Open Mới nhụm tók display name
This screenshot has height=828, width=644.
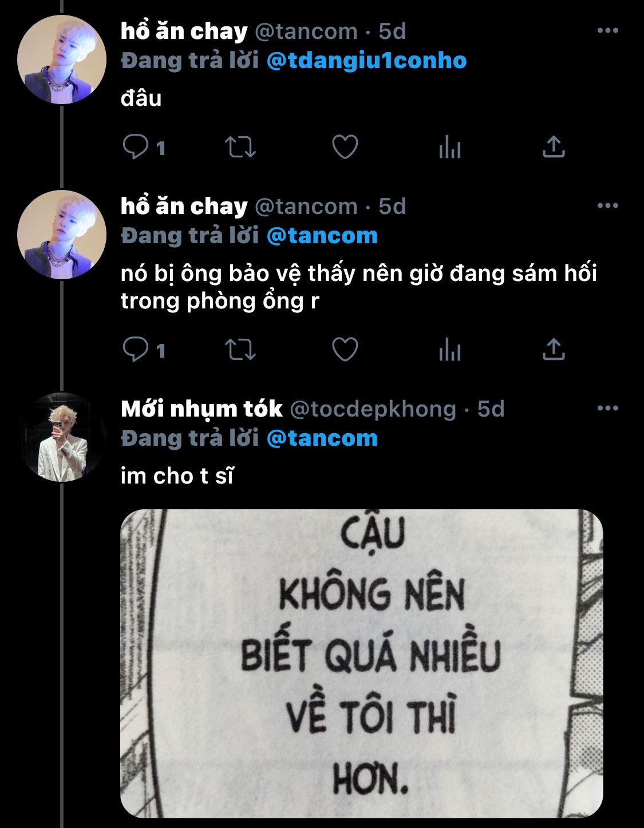[x=202, y=409]
